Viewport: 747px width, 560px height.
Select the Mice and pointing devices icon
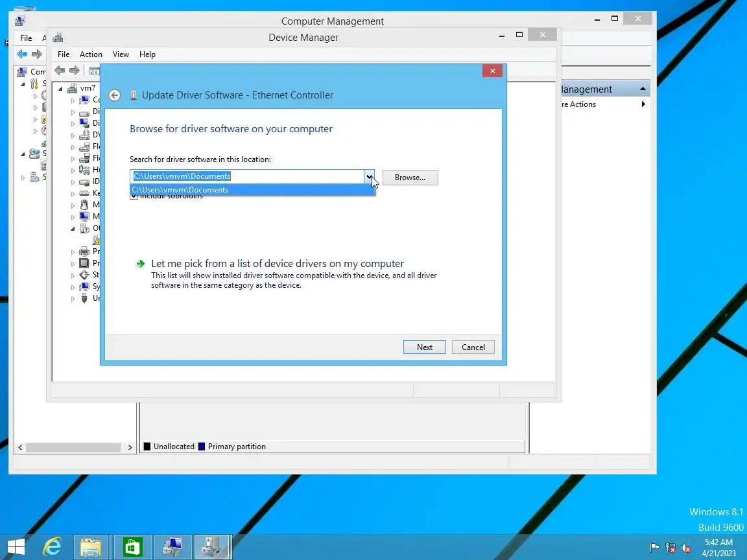click(x=84, y=205)
